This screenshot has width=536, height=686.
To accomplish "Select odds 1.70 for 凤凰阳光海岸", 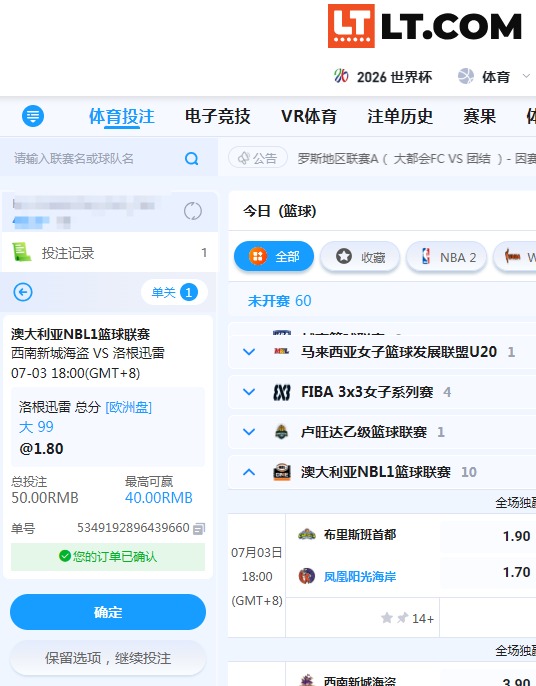I will pos(516,572).
